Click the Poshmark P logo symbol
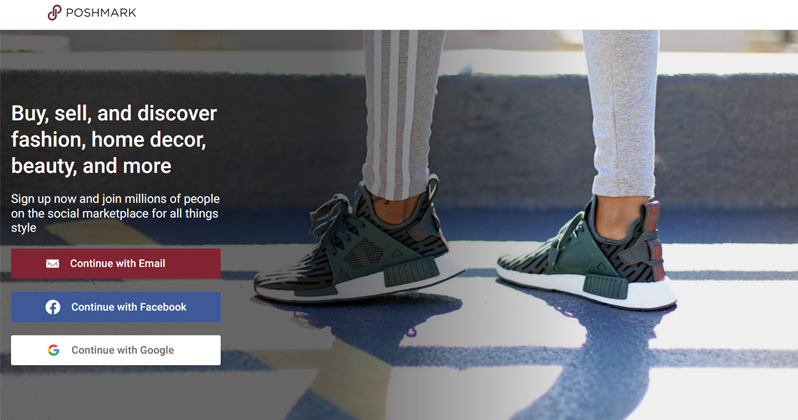798x420 pixels. (x=54, y=13)
